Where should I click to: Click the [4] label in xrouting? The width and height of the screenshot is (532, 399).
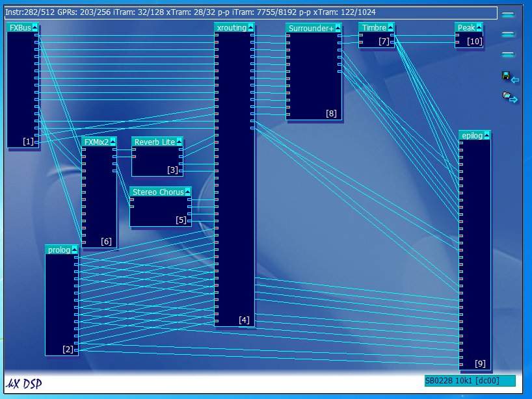244,320
